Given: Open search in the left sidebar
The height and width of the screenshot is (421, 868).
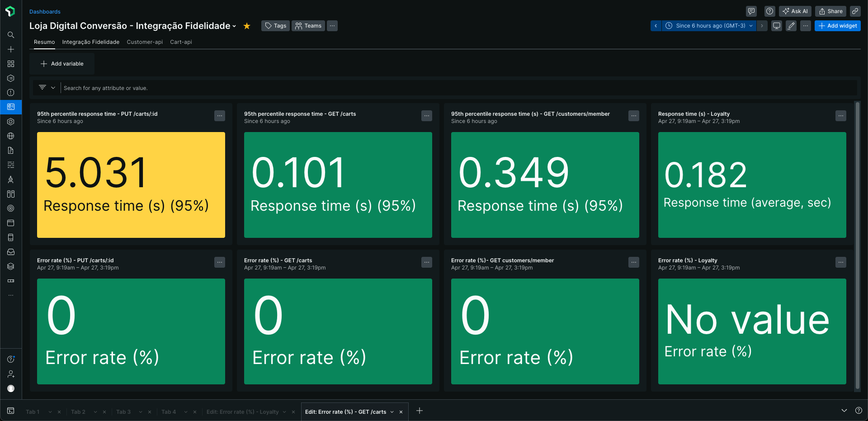Looking at the screenshot, I should click(11, 35).
